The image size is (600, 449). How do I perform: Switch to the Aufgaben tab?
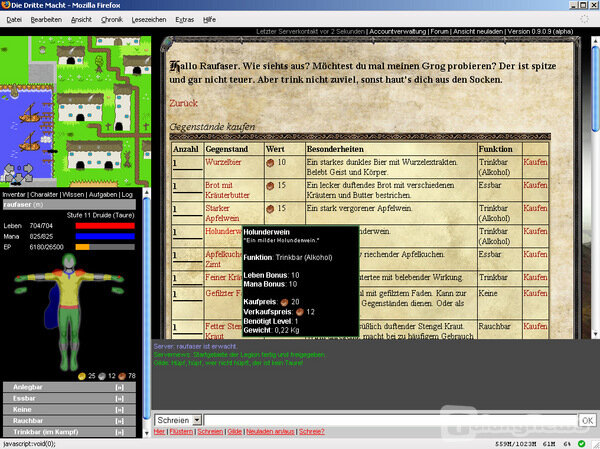pos(103,194)
